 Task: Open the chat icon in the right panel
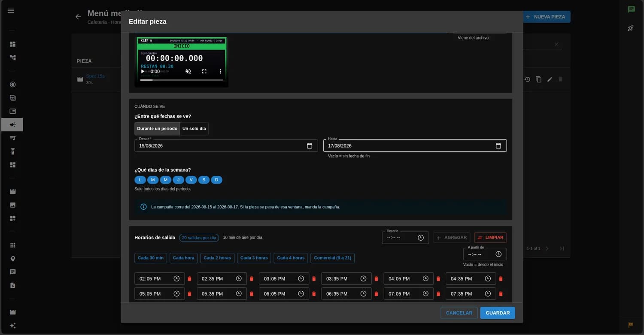tap(631, 9)
